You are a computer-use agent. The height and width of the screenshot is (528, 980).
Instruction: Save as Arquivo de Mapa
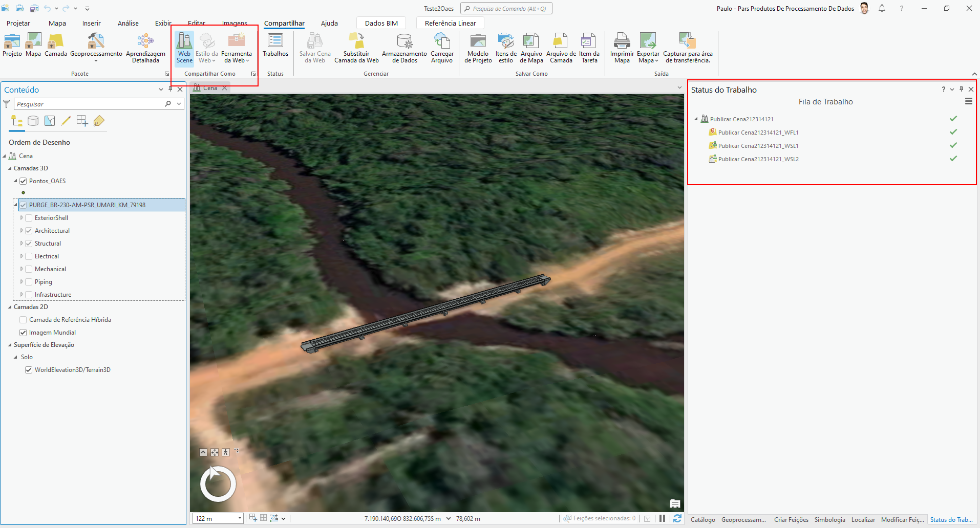[531, 48]
